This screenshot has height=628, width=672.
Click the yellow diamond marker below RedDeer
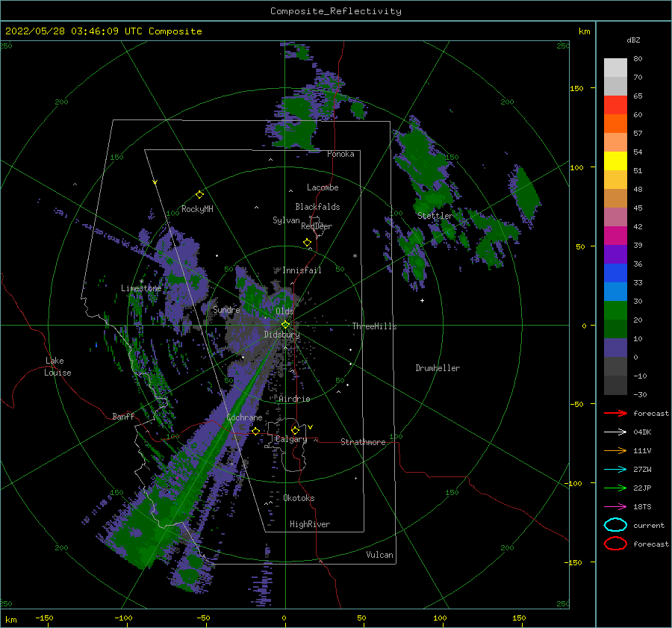(x=307, y=243)
